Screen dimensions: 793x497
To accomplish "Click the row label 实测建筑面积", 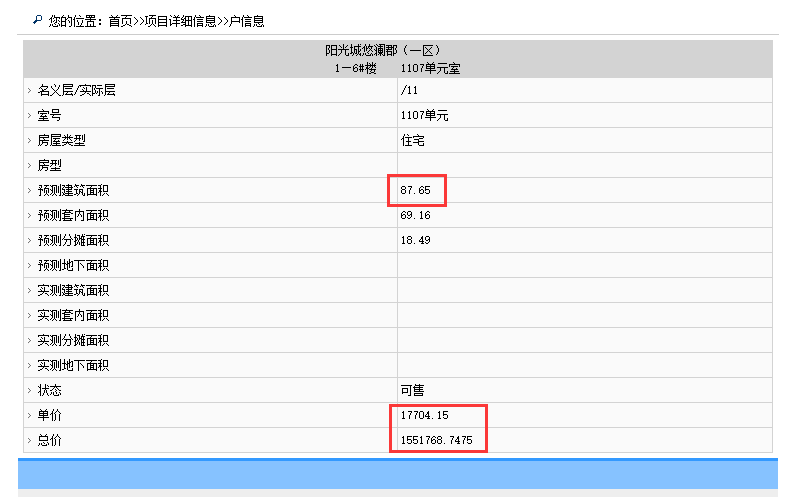I will (x=73, y=290).
